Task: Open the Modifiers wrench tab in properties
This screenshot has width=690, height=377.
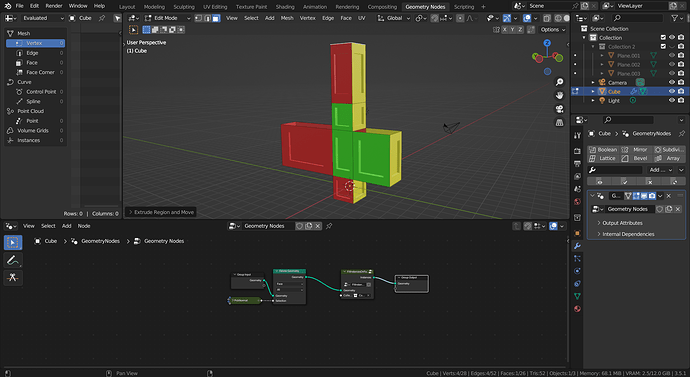Action: point(577,246)
